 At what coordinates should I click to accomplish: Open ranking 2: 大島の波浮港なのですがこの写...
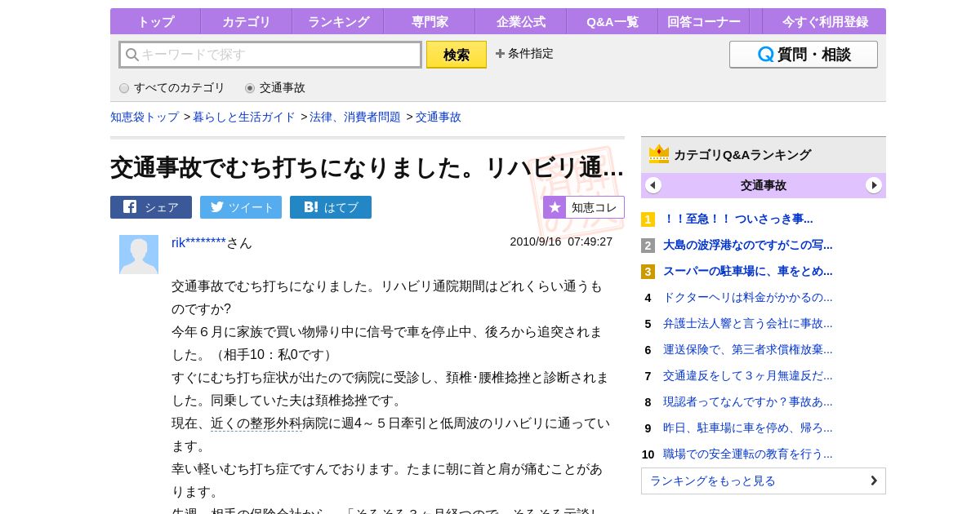click(x=747, y=245)
